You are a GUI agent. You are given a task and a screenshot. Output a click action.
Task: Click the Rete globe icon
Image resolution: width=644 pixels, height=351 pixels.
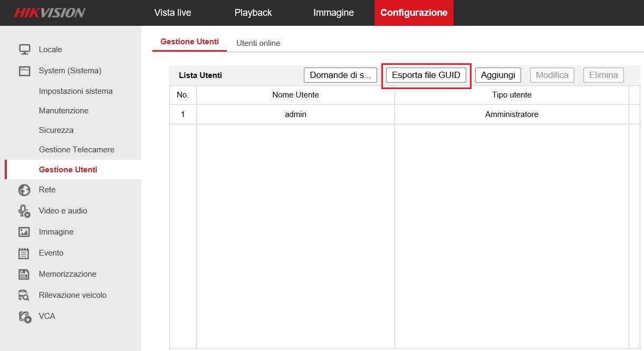click(x=24, y=190)
